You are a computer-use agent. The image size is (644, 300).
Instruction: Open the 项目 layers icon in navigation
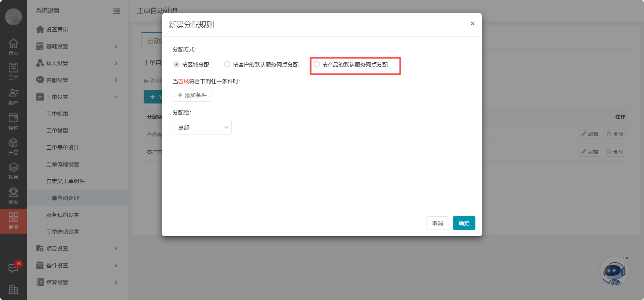pos(13,171)
